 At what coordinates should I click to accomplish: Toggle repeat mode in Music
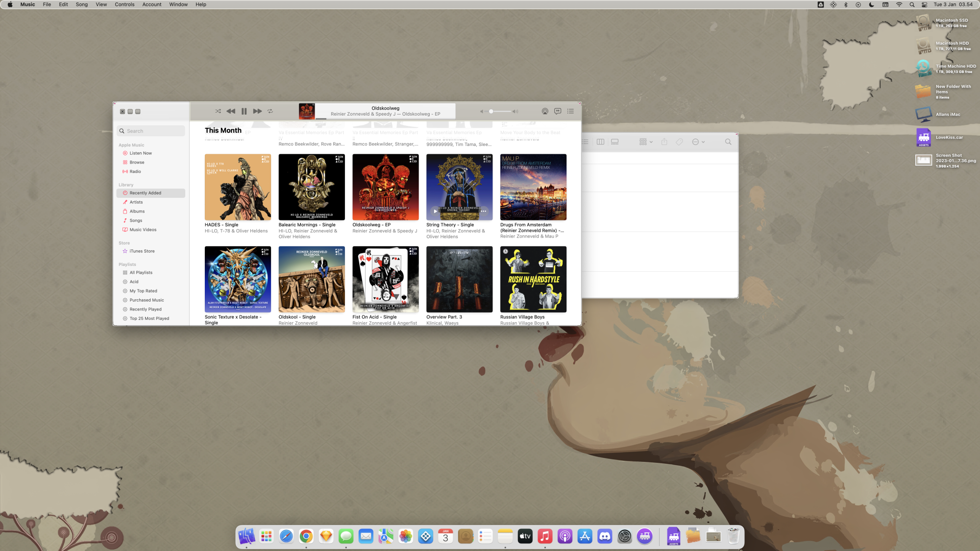coord(270,111)
